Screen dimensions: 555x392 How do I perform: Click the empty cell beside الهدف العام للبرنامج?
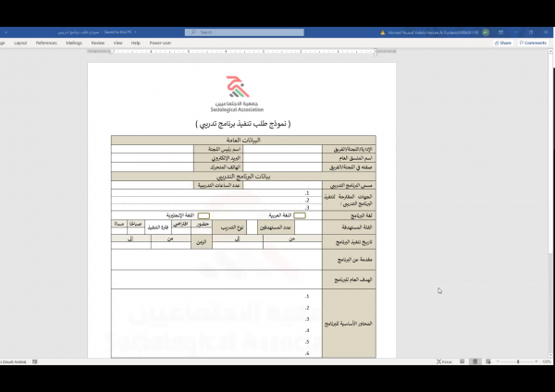coord(216,279)
